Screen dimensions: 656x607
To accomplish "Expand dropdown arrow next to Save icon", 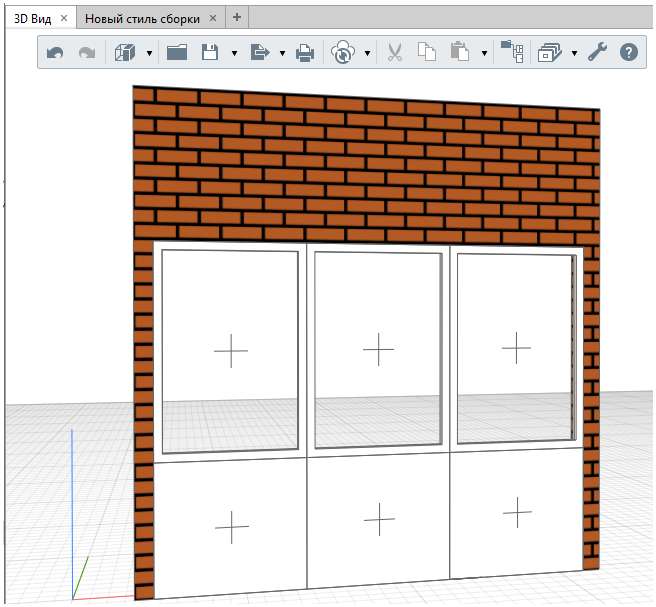I will (x=234, y=53).
